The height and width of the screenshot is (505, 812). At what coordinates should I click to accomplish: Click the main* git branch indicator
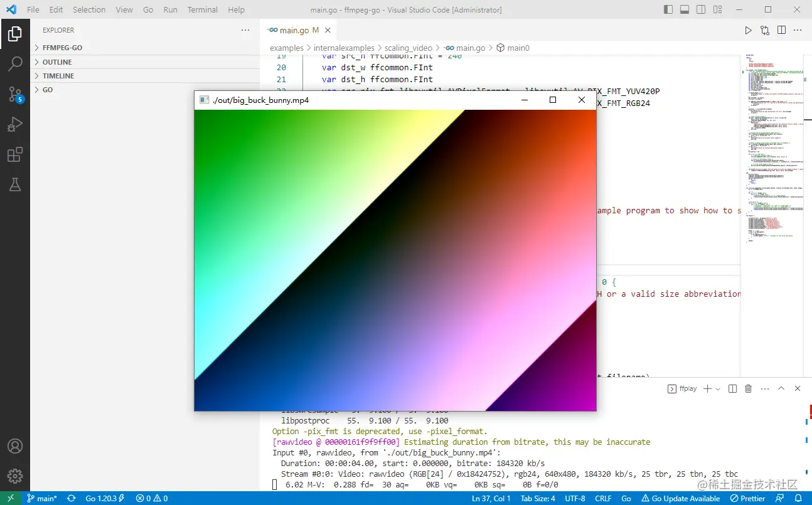42,498
